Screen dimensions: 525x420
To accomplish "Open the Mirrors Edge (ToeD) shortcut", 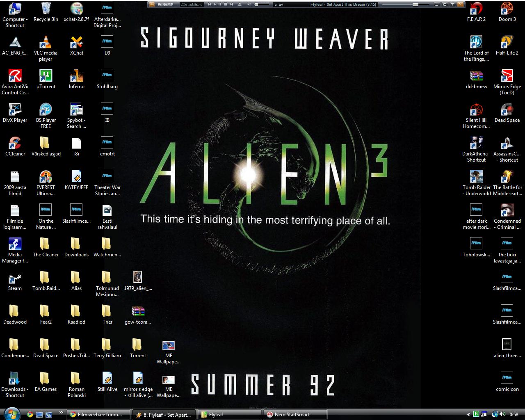I will [507, 82].
